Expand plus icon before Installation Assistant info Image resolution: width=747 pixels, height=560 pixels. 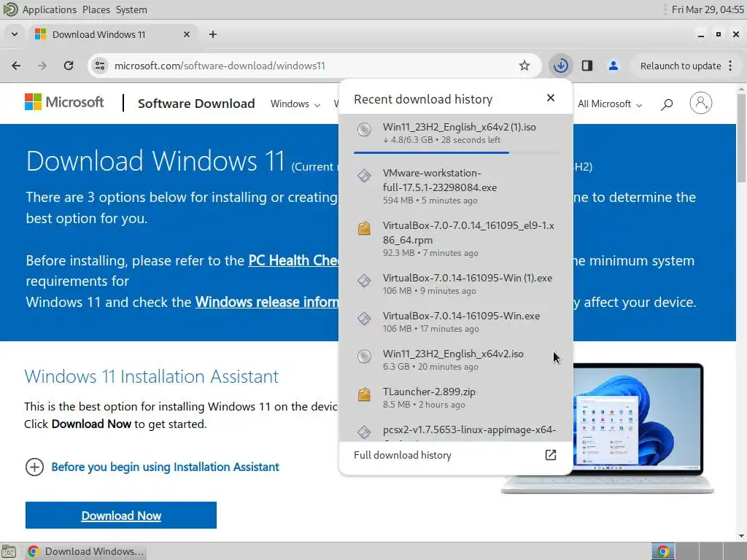click(34, 467)
